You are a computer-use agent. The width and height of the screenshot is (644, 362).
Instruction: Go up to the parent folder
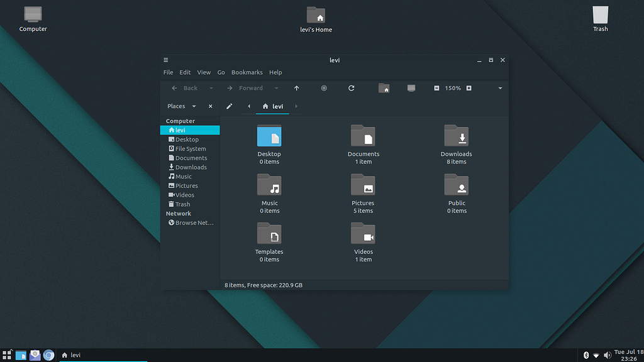tap(297, 88)
